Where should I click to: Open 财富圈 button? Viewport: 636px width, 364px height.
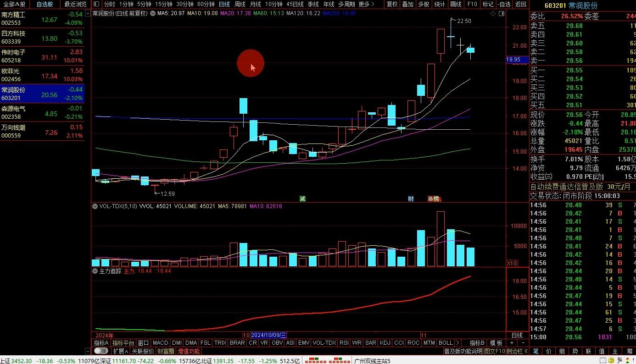tap(166, 351)
